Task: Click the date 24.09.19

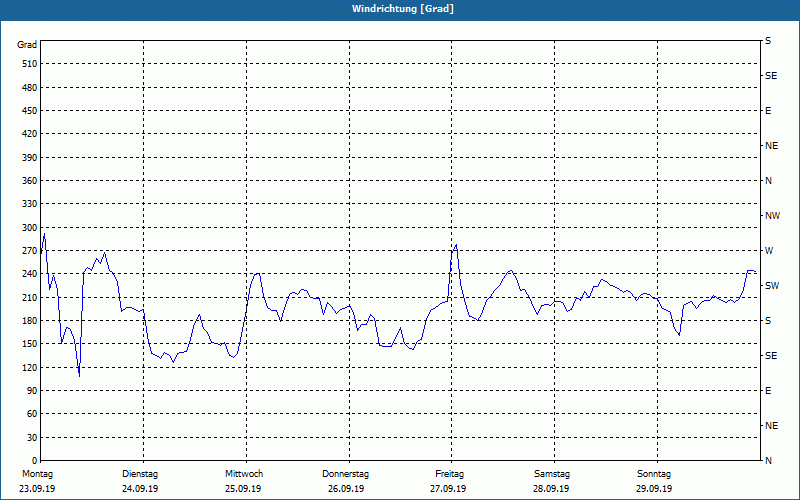Action: (140, 489)
